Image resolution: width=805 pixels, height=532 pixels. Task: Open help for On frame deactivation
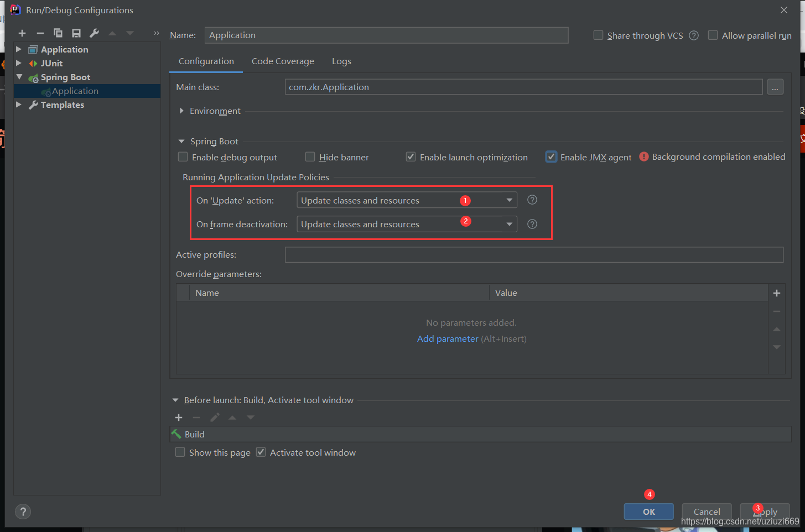click(532, 224)
